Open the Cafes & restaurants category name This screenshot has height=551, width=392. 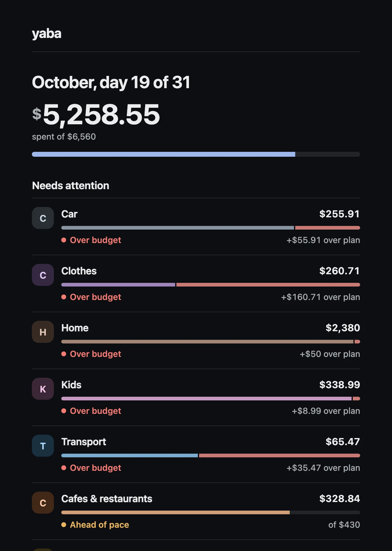tap(107, 499)
